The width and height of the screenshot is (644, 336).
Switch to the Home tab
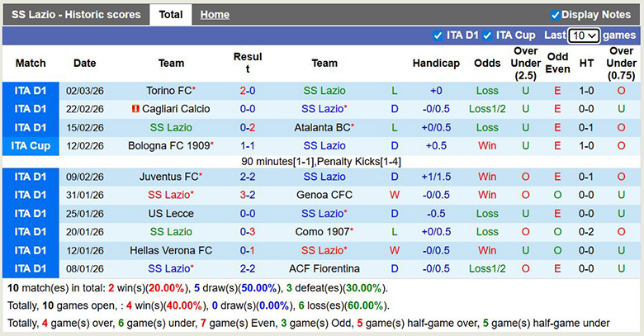(215, 15)
